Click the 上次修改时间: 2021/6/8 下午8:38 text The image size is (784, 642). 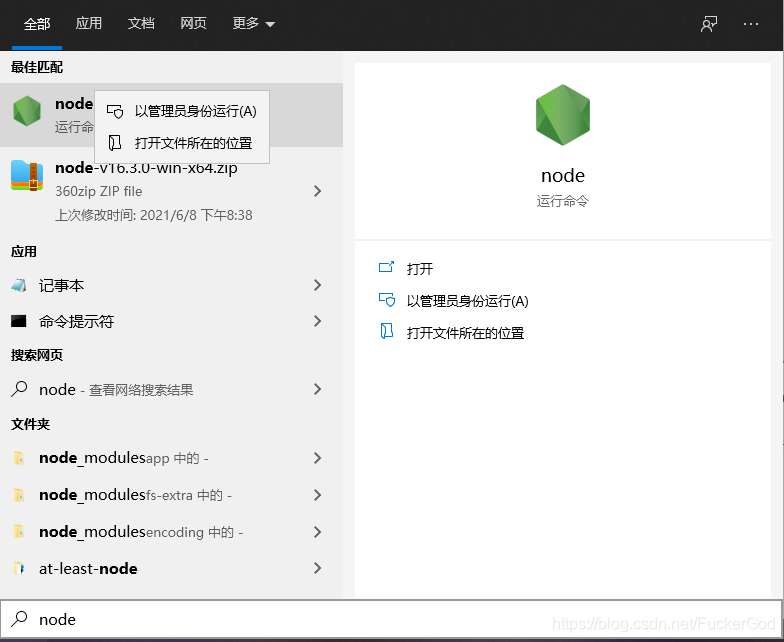click(x=154, y=215)
